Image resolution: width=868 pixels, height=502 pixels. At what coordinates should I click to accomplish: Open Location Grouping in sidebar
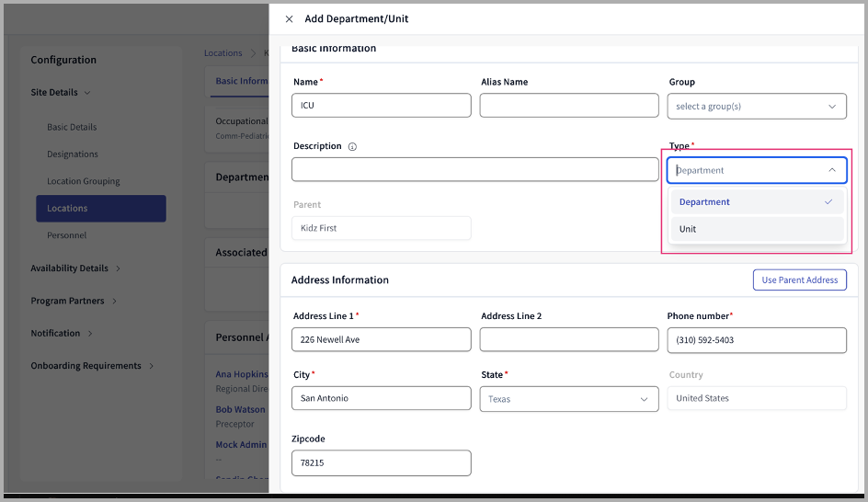coord(84,181)
